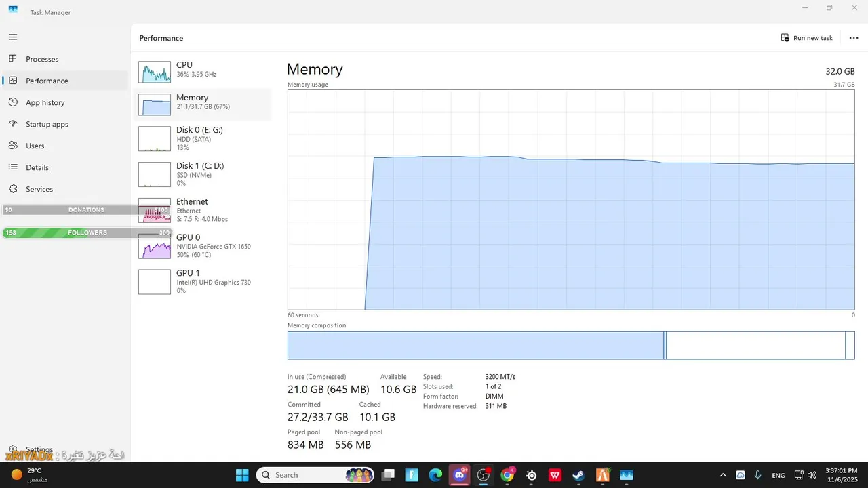
Task: Click the Users people icon
Action: coord(13,146)
